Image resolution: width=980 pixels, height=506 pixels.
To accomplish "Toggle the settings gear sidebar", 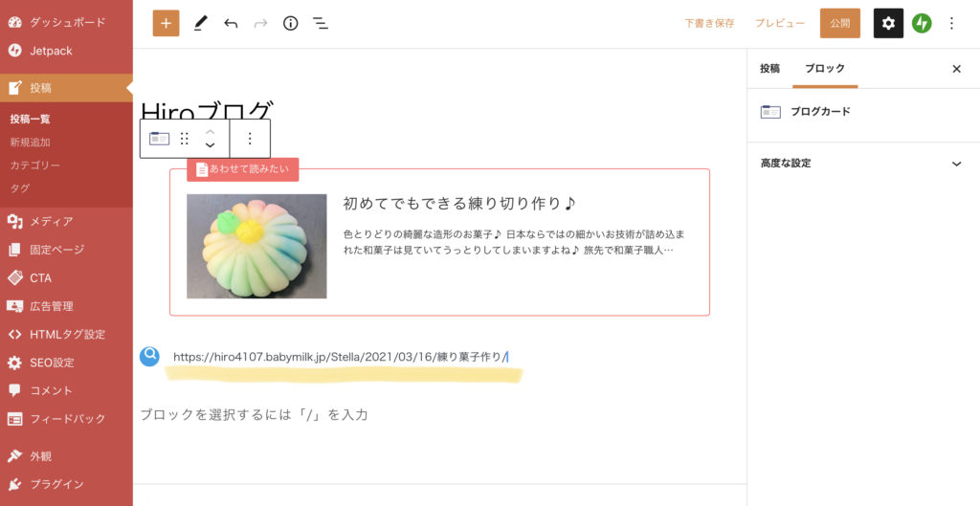I will click(x=888, y=23).
